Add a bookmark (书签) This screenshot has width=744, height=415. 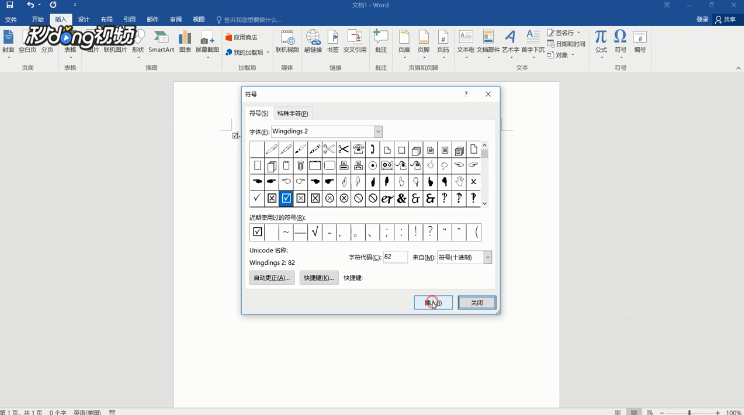(333, 42)
